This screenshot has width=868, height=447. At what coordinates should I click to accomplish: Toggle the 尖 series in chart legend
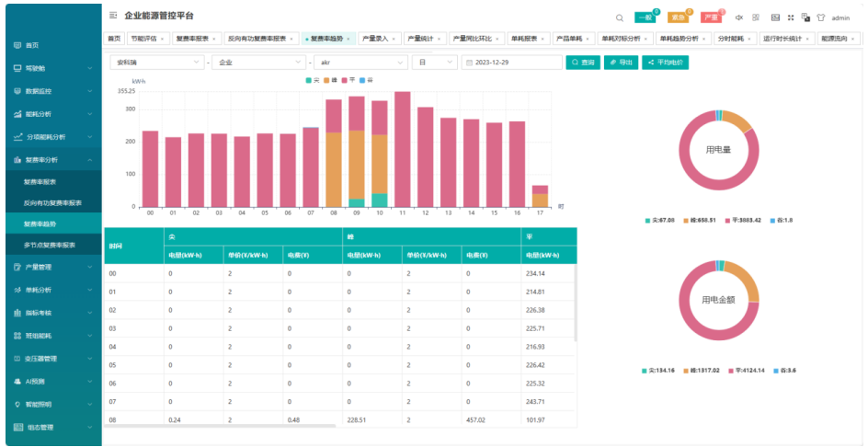click(x=312, y=81)
